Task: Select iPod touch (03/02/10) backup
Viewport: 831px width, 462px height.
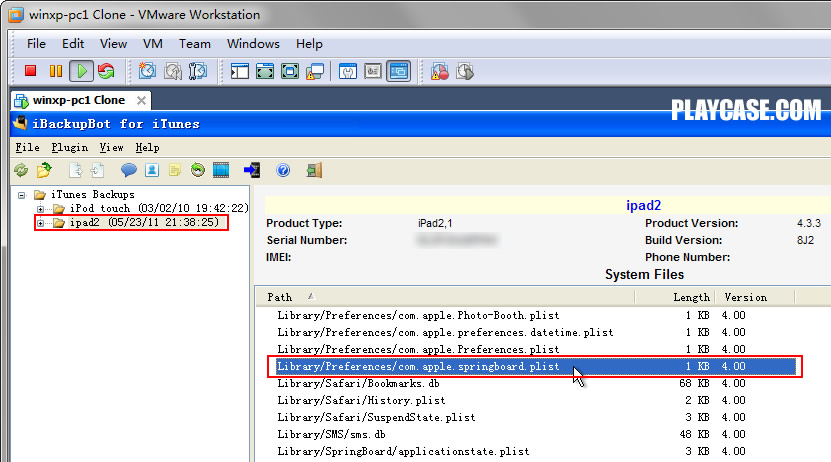Action: 159,208
